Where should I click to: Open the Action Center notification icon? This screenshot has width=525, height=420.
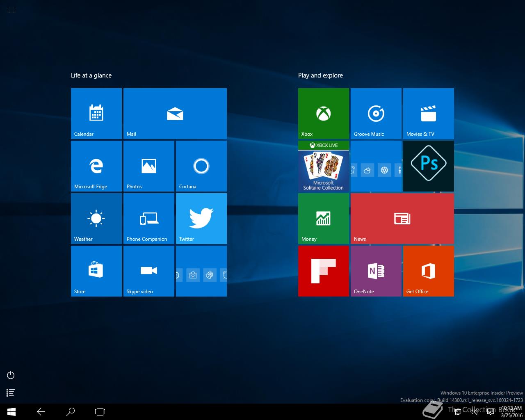[x=491, y=412]
